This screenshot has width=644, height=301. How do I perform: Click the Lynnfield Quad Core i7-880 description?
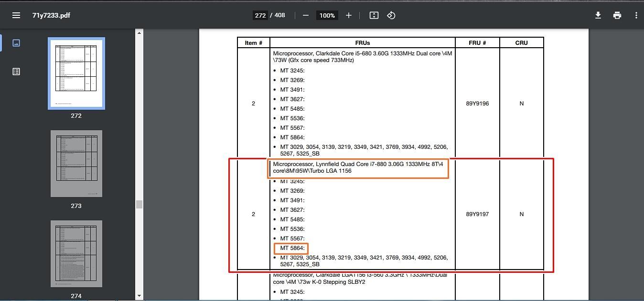(x=358, y=167)
